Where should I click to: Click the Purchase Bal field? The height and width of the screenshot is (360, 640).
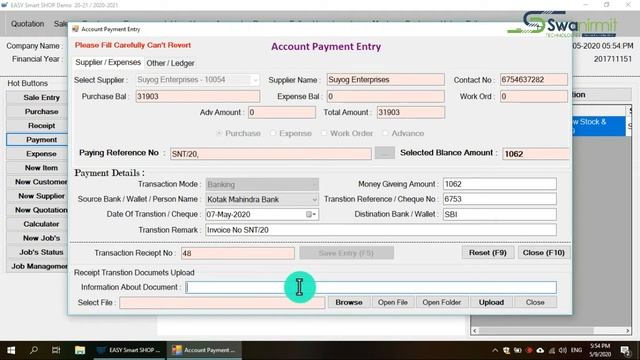click(x=198, y=96)
